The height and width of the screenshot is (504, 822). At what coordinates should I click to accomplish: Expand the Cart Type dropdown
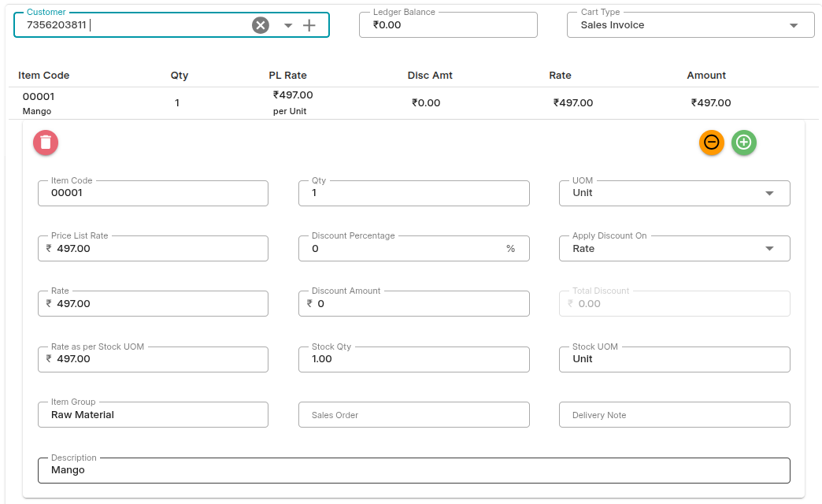tap(794, 25)
